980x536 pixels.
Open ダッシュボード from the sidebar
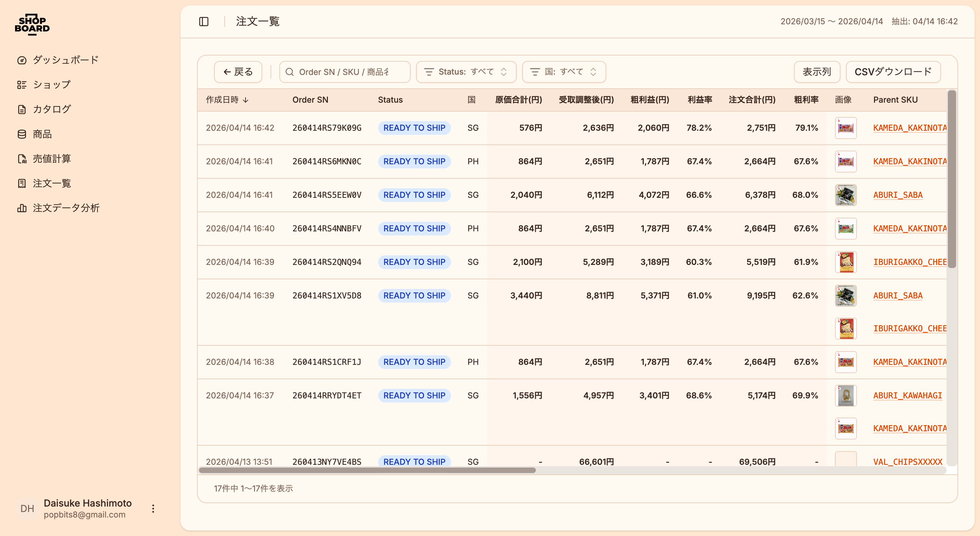[65, 60]
